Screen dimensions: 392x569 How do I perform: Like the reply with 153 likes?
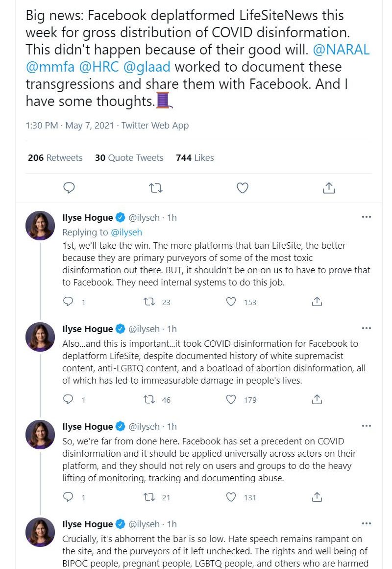click(x=231, y=302)
